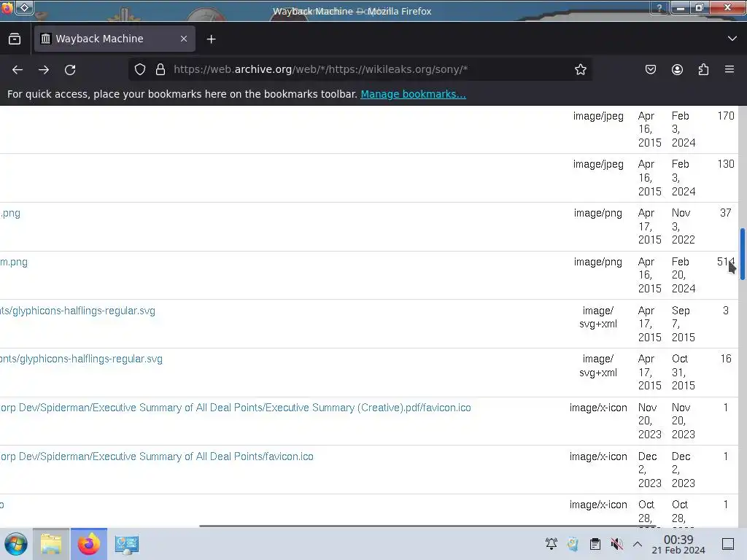List all tabs dropdown

click(732, 39)
